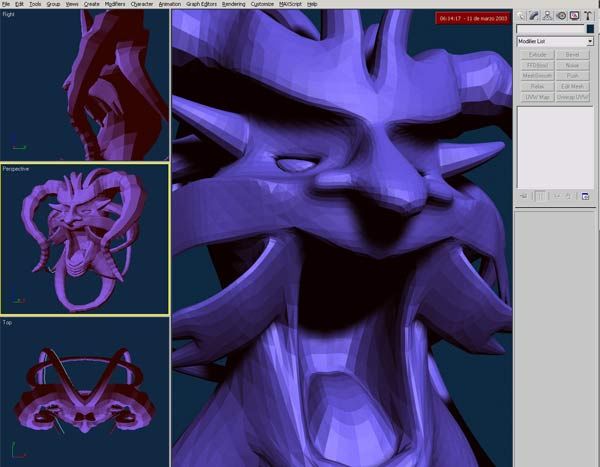This screenshot has width=600, height=467.
Task: Open the Utilities hammer panel tab
Action: (x=588, y=16)
